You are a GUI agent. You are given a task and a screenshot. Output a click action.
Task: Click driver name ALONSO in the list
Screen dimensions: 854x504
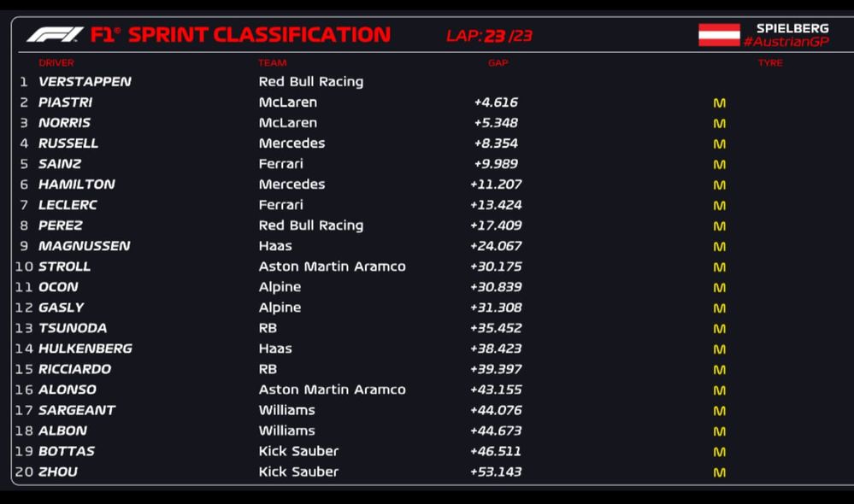68,390
